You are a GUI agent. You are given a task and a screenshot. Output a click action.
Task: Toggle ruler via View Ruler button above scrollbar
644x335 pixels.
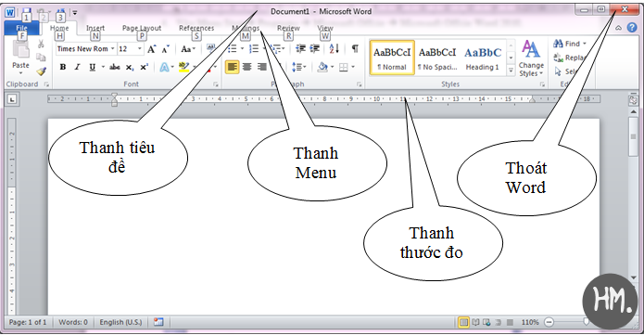point(633,100)
